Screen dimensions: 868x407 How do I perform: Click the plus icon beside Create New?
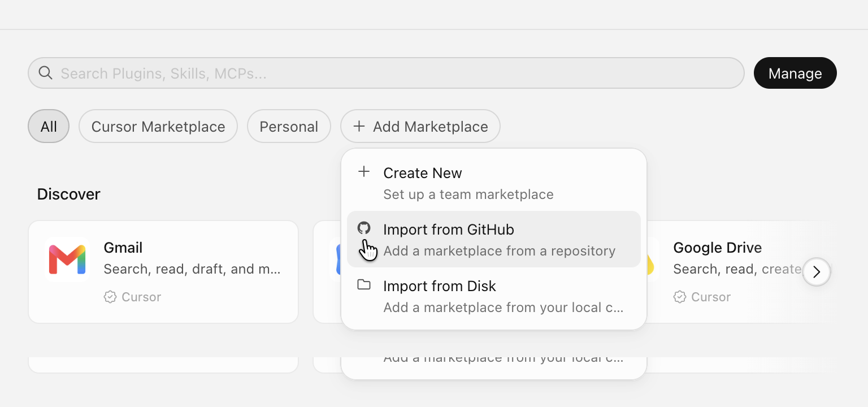tap(364, 171)
